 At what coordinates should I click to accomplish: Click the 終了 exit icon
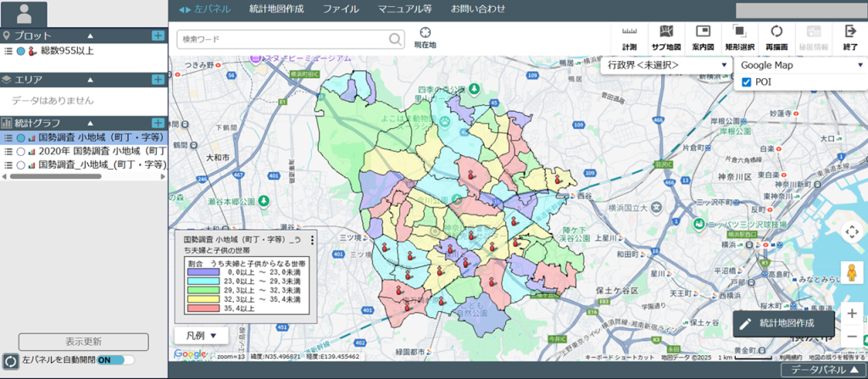[x=849, y=36]
